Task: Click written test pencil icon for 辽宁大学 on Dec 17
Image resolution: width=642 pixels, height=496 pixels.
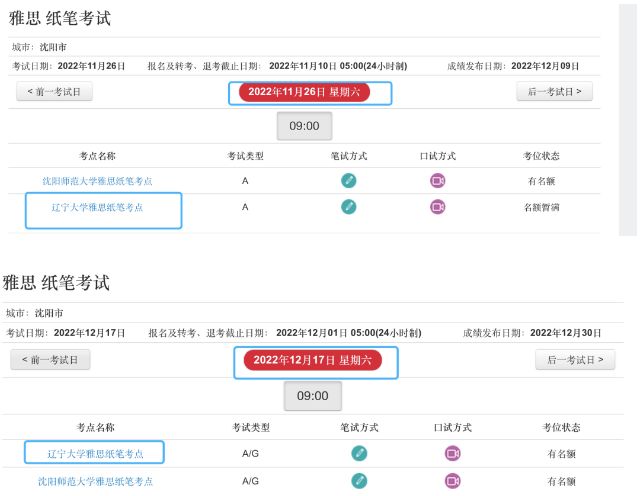Action: (x=359, y=453)
